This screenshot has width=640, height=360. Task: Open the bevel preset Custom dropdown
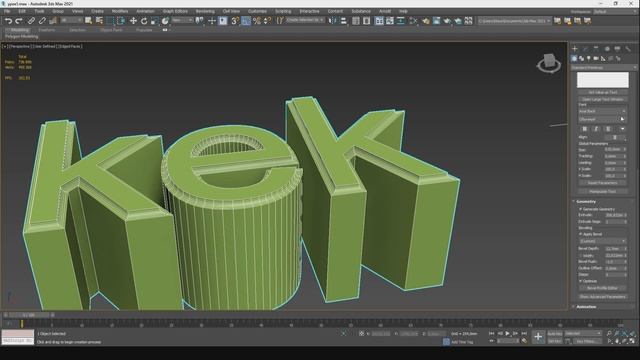[x=602, y=241]
